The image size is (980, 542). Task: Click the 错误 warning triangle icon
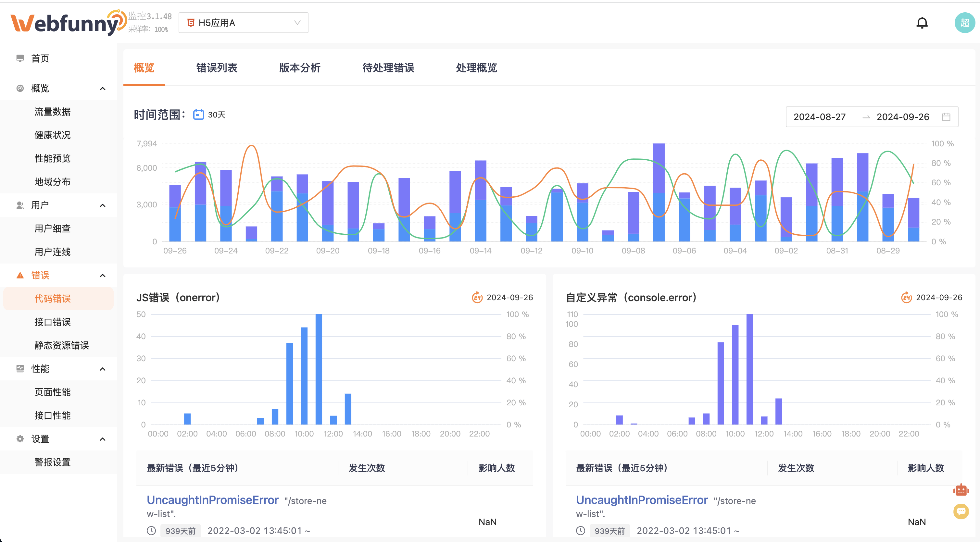20,275
